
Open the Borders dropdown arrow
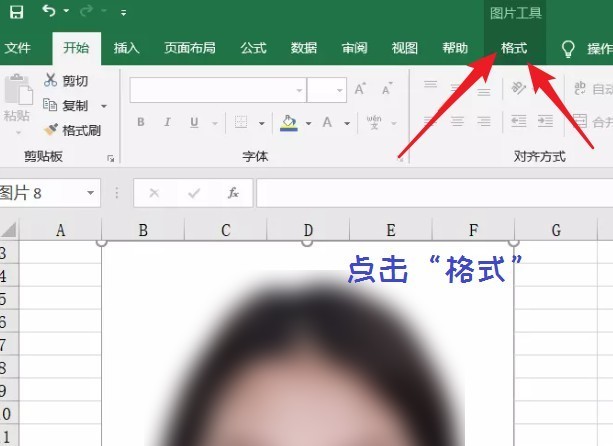pyautogui.click(x=262, y=124)
